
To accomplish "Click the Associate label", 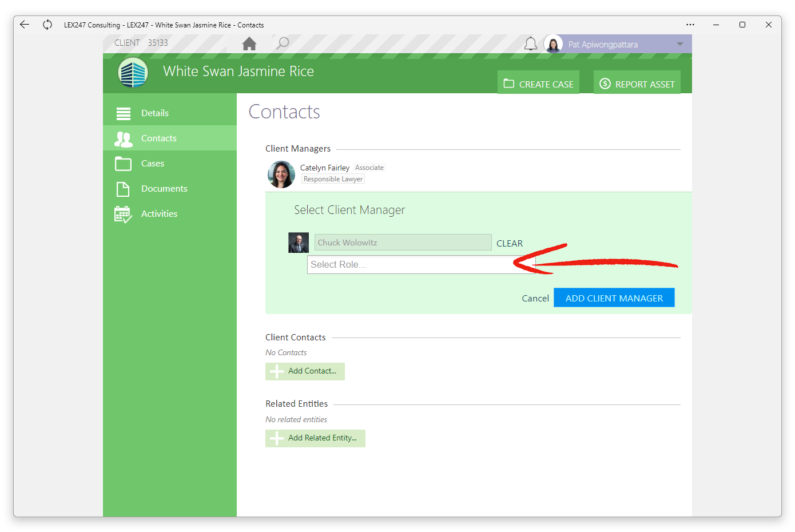I will pos(369,168).
